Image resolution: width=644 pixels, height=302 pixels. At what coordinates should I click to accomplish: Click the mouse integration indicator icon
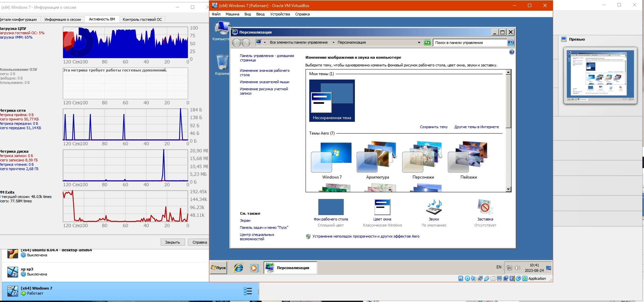(x=518, y=279)
